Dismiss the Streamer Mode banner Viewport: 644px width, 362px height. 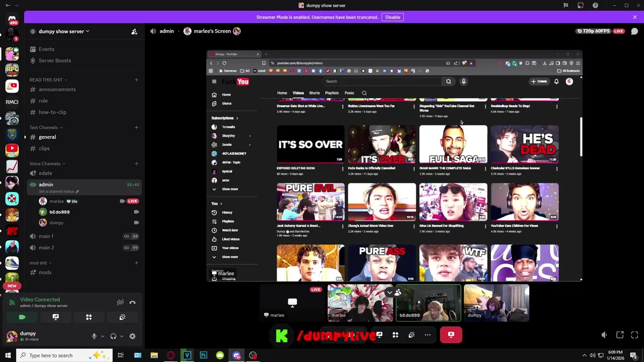tap(635, 17)
